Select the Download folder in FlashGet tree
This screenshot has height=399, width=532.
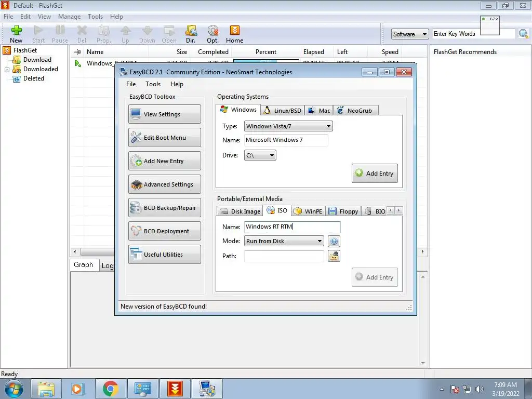pyautogui.click(x=32, y=60)
